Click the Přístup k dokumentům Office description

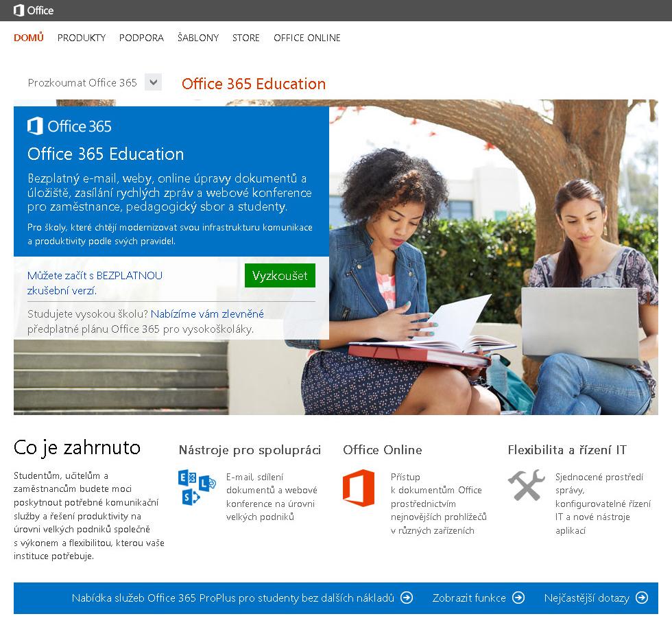point(438,504)
